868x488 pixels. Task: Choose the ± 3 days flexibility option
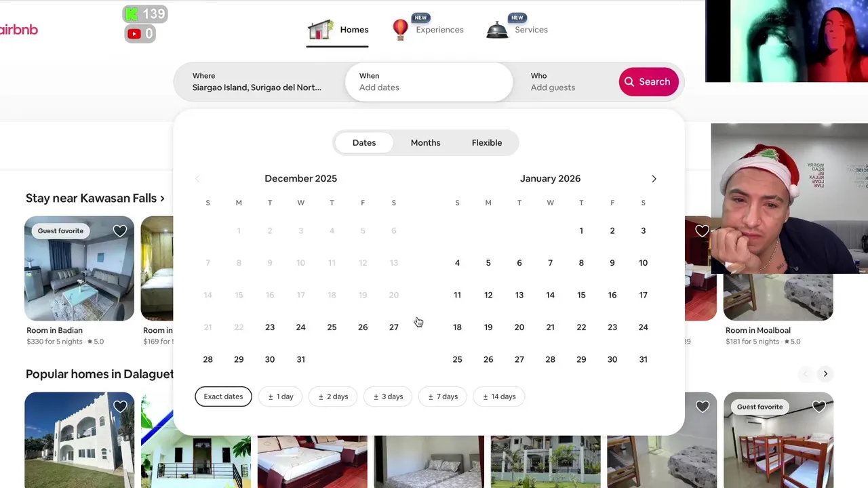pyautogui.click(x=388, y=396)
